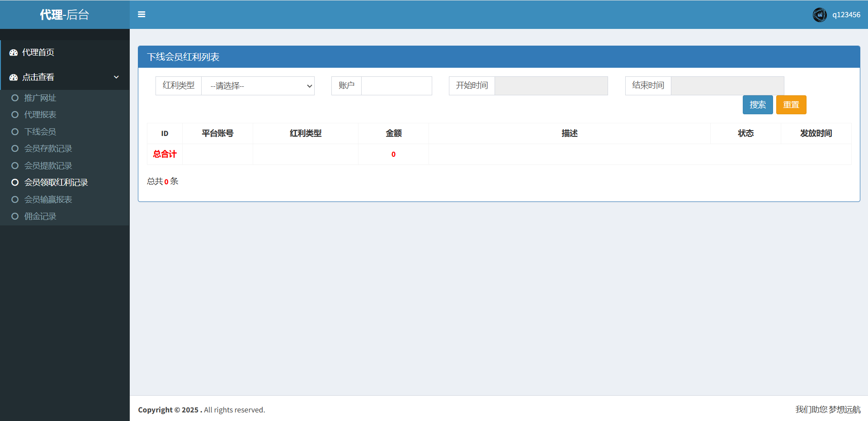Screen dimensions: 868x421
Task: Click the dashboard icon beside 代理首页
Action: click(x=14, y=52)
